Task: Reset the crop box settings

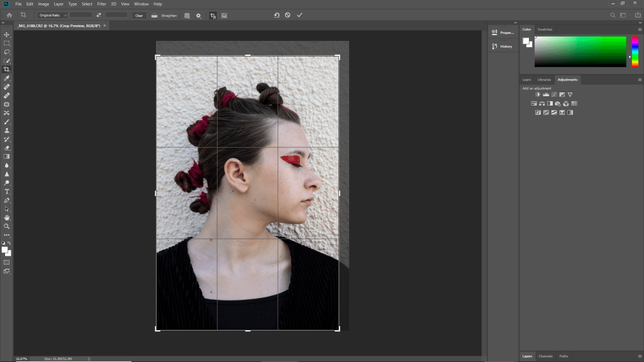Action: [276, 14]
